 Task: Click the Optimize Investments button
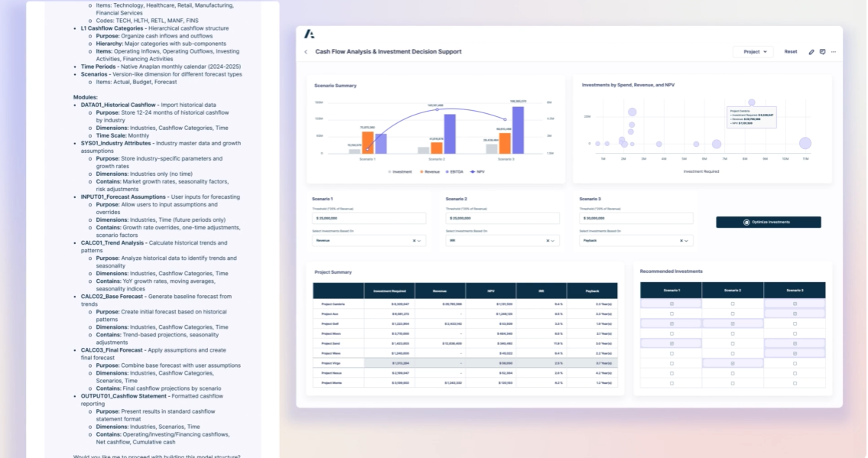(769, 223)
